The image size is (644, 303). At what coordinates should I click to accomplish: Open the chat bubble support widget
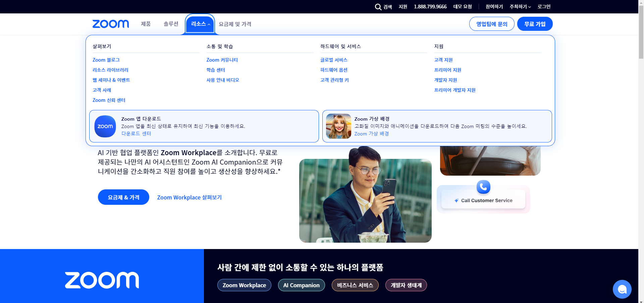(622, 289)
